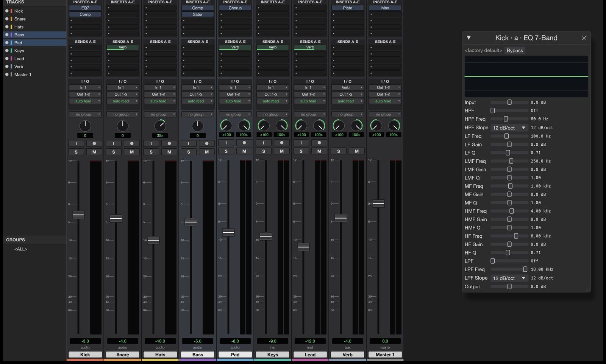Click the pan knob on Hats channel
The image size is (606, 364).
pyautogui.click(x=160, y=126)
